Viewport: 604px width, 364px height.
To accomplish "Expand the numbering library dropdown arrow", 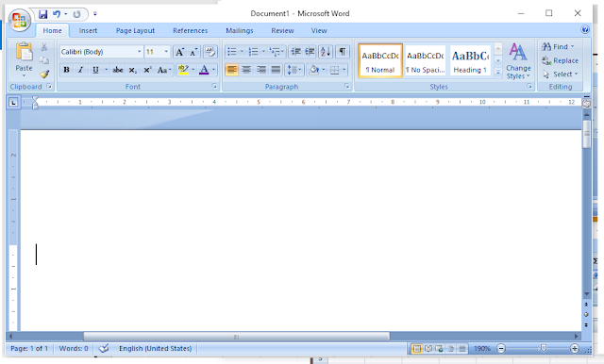I will pos(263,52).
